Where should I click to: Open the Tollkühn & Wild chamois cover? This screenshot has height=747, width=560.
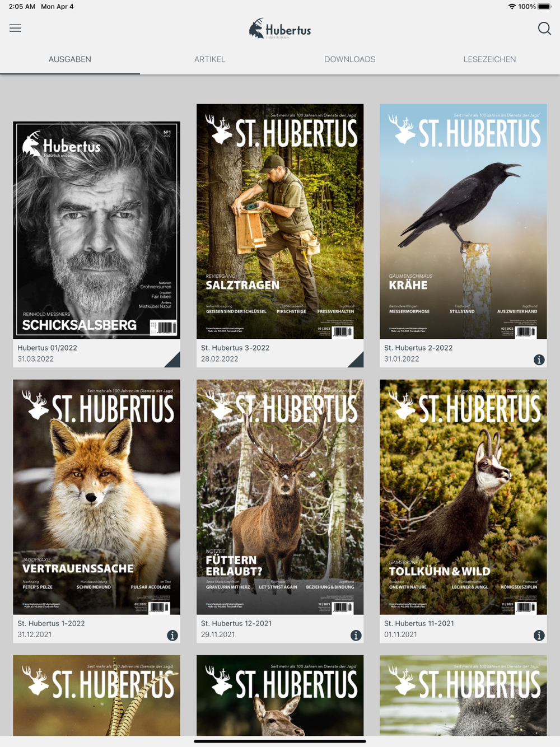(x=463, y=497)
